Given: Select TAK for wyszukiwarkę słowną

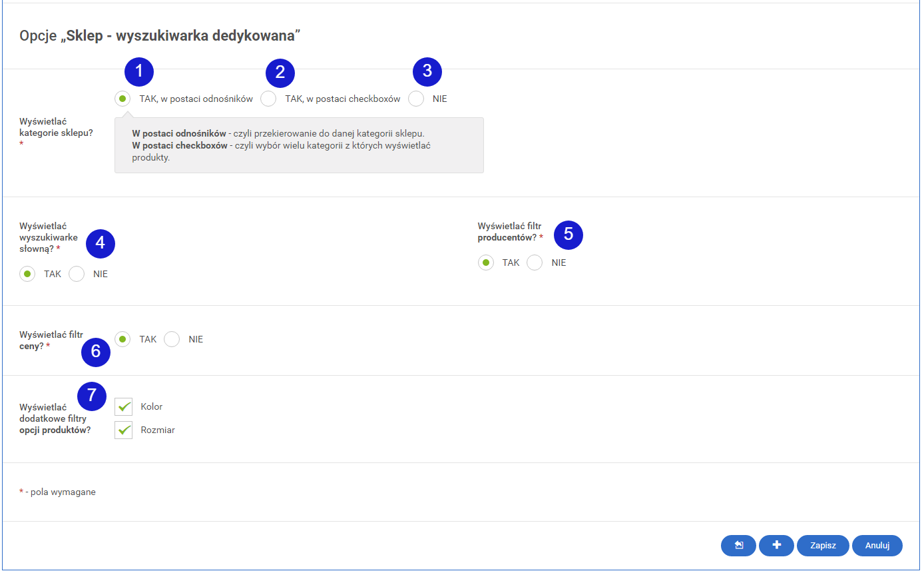Looking at the screenshot, I should pos(27,274).
